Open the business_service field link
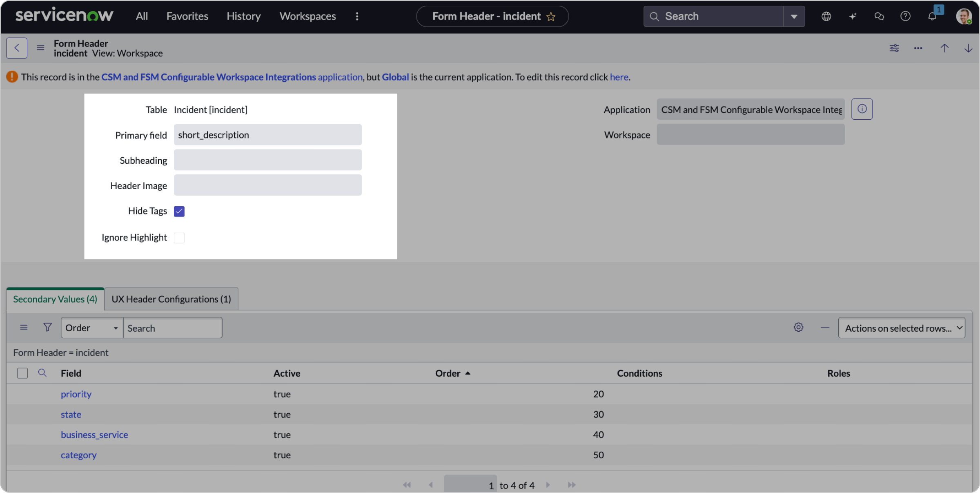The height and width of the screenshot is (493, 980). coord(94,435)
